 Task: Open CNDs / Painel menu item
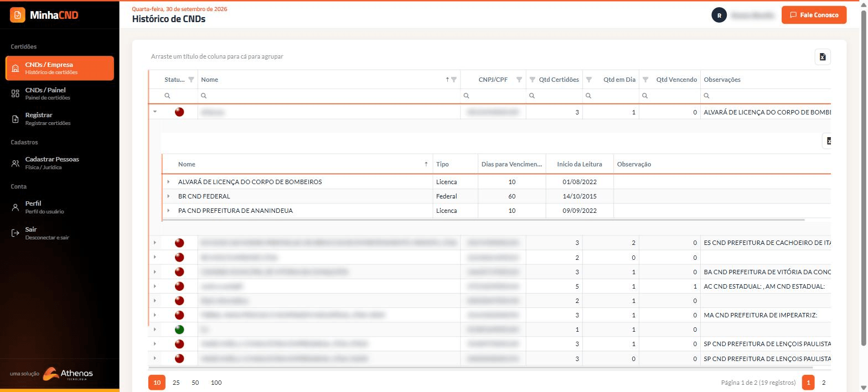60,93
